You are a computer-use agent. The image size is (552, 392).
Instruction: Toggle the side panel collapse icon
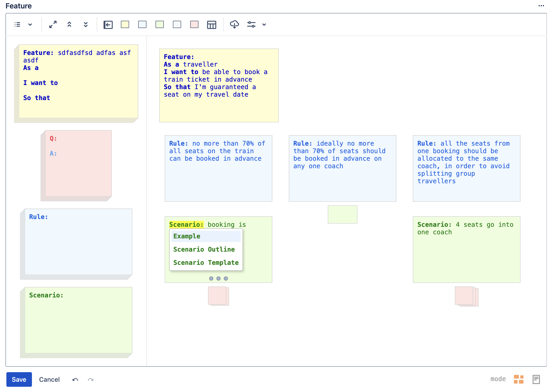point(108,25)
